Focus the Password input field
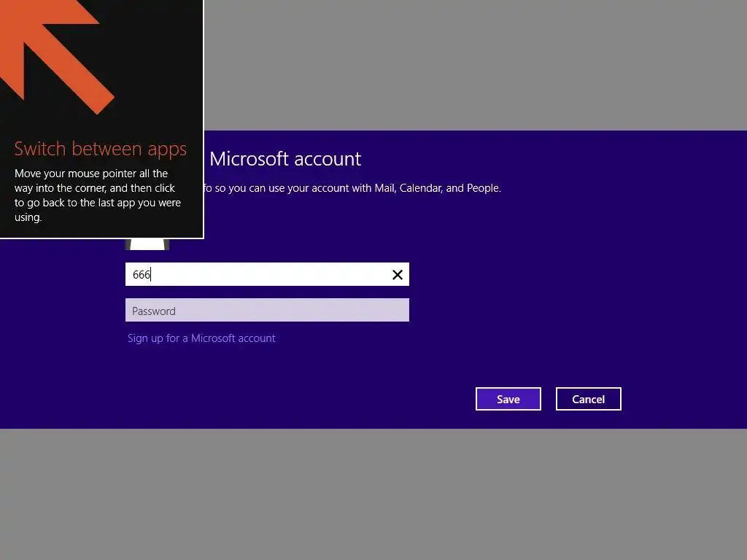The image size is (747, 560). tap(267, 310)
